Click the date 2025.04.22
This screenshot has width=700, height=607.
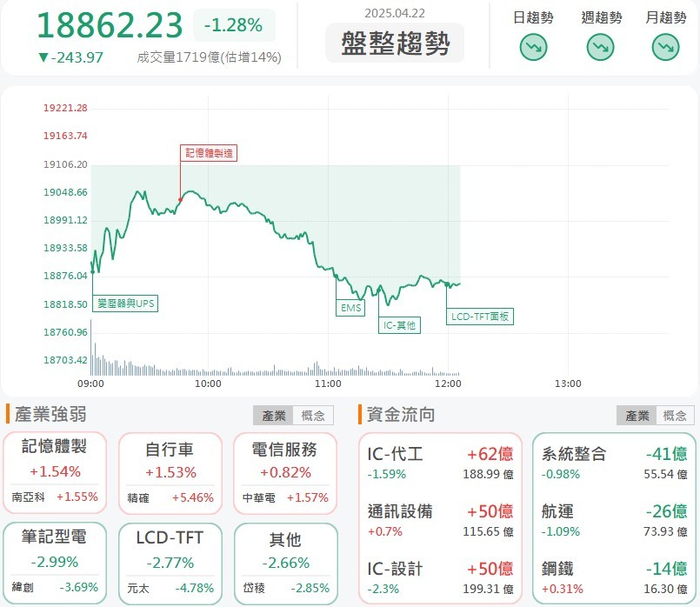tap(395, 13)
